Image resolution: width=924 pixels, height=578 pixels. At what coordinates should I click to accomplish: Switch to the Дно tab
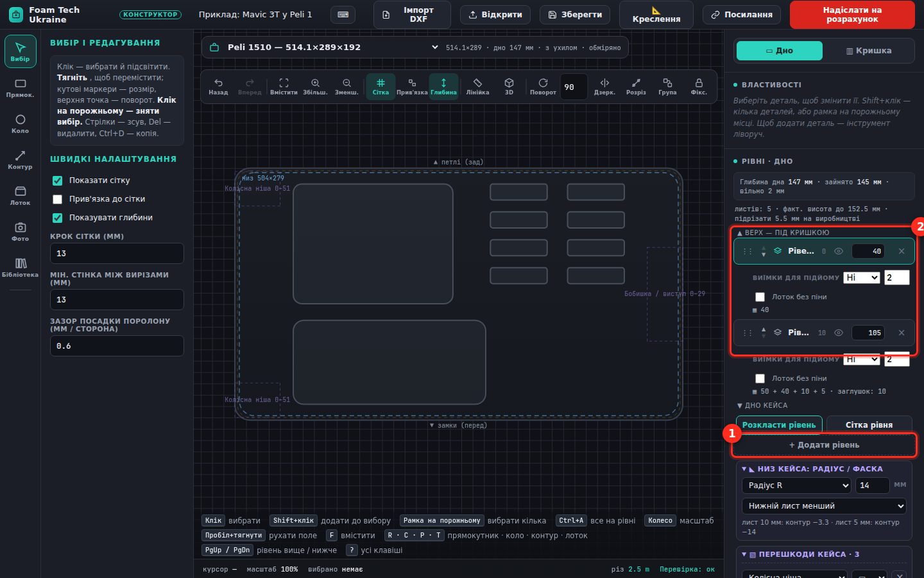tap(780, 51)
